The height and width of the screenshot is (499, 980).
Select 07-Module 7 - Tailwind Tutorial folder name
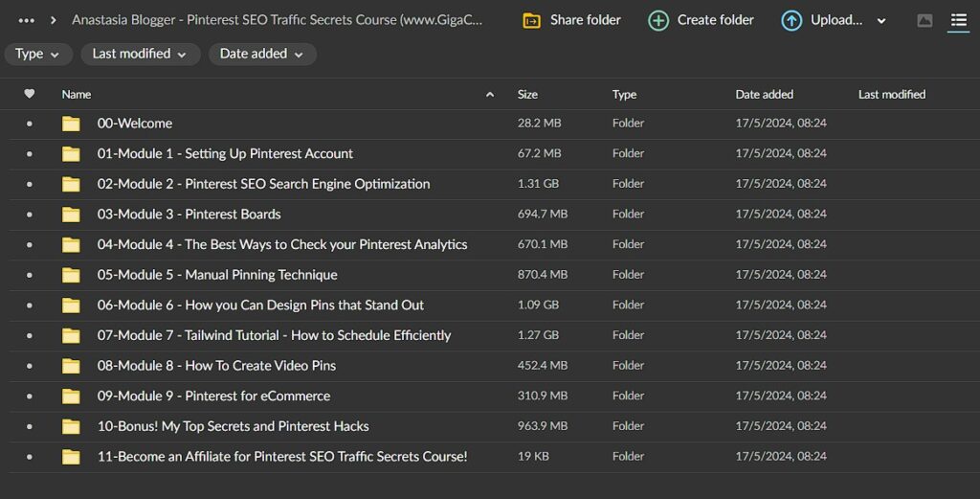coord(274,335)
